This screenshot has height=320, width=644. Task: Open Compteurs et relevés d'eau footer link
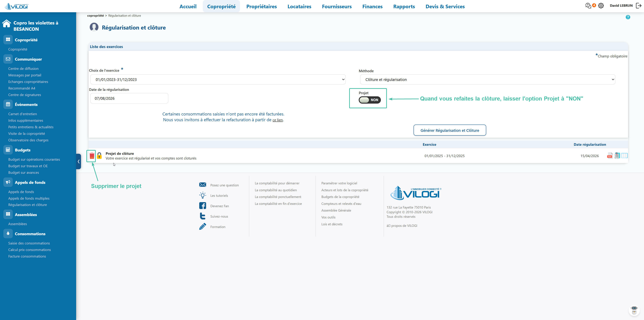(x=341, y=204)
